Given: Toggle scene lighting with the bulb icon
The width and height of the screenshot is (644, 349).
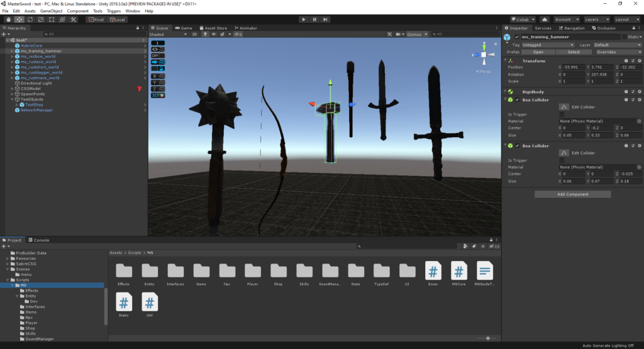Looking at the screenshot, I should point(206,34).
